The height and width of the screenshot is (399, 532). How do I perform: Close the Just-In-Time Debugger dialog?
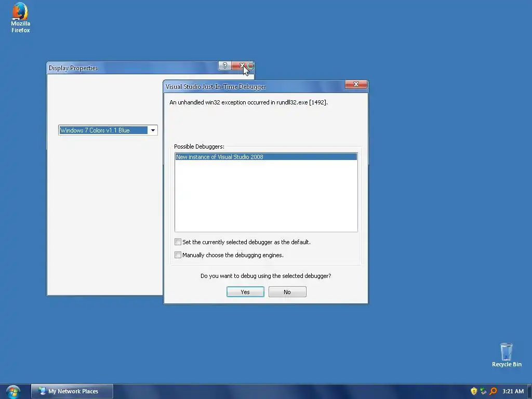click(x=356, y=84)
